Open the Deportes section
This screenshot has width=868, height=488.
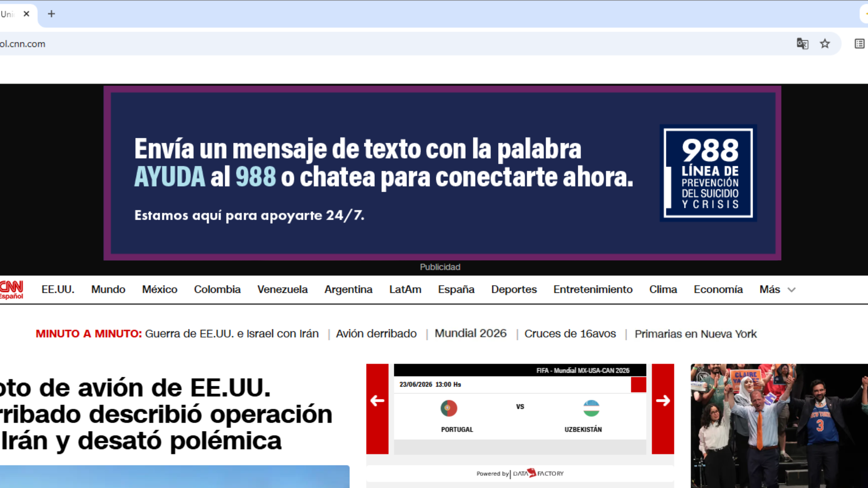tap(514, 290)
